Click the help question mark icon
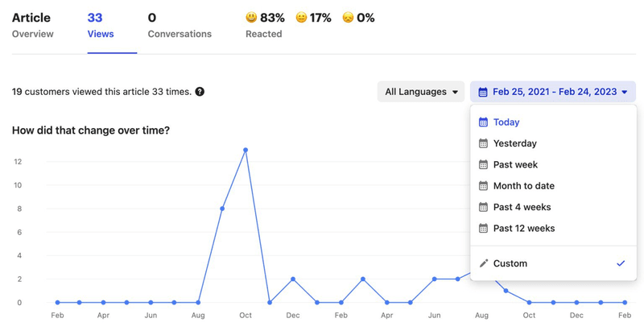 point(200,92)
